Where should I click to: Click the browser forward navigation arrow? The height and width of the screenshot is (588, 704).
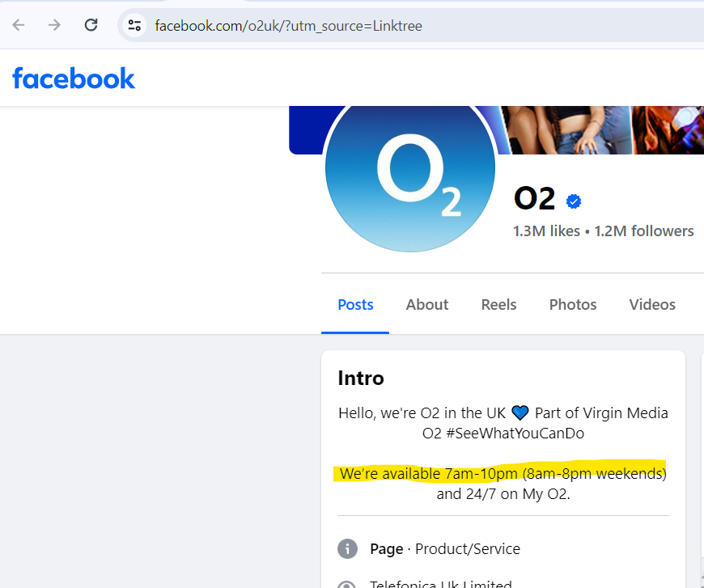[54, 24]
